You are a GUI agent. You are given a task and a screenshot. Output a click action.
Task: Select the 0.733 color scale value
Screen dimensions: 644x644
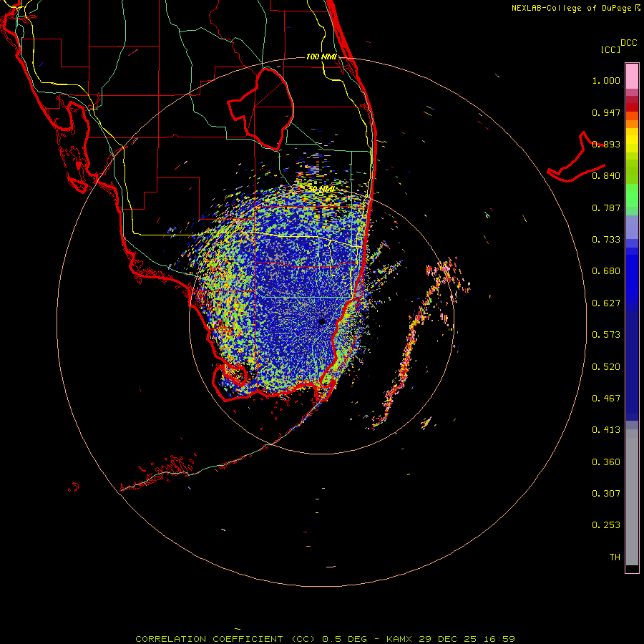(x=606, y=240)
